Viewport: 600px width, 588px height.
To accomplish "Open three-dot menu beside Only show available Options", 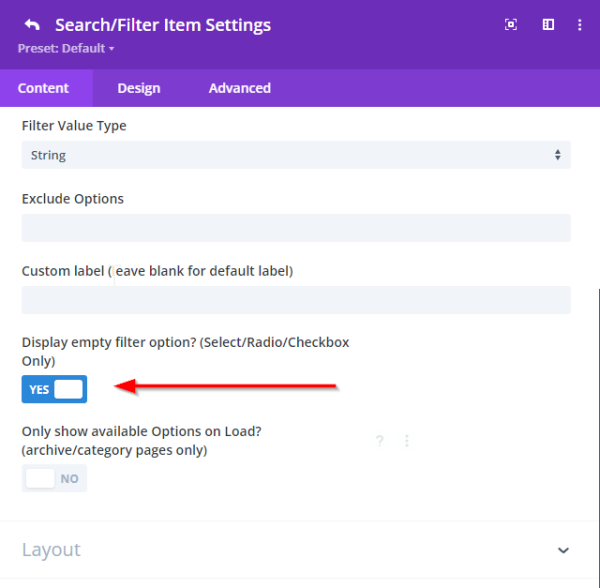I will pos(407,441).
